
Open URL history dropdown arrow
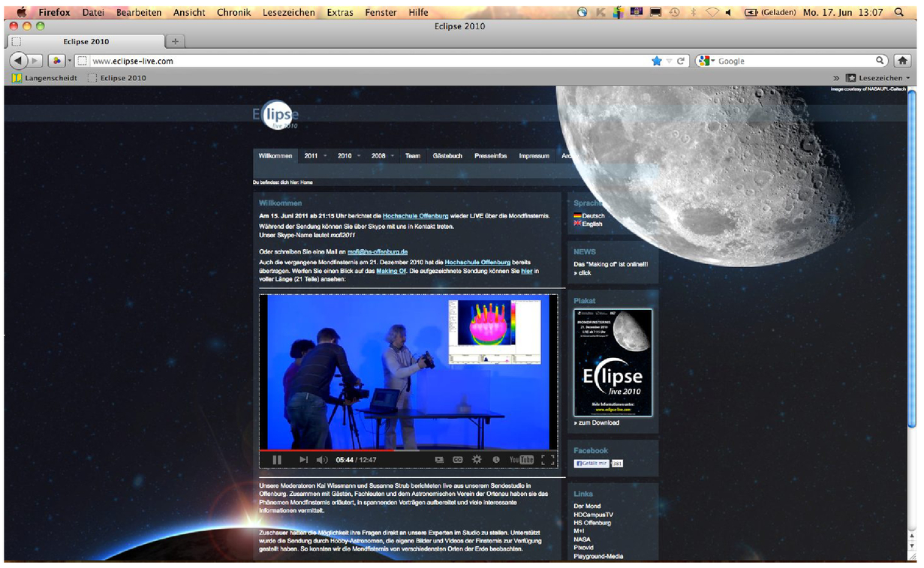point(669,61)
